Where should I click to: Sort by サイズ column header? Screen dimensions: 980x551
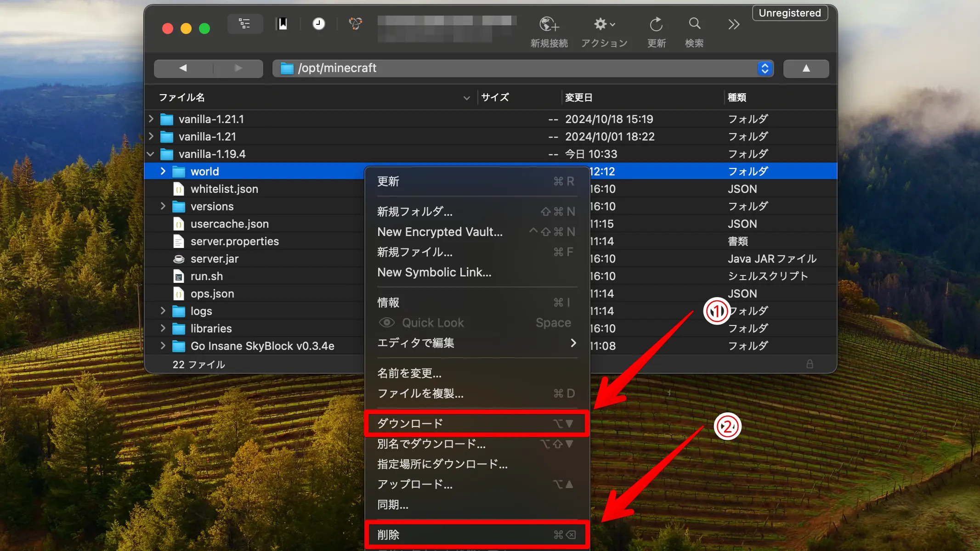(495, 97)
